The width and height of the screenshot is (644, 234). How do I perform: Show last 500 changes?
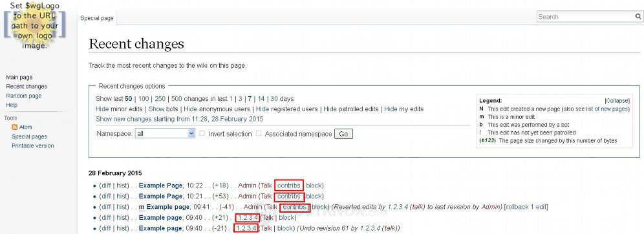177,99
